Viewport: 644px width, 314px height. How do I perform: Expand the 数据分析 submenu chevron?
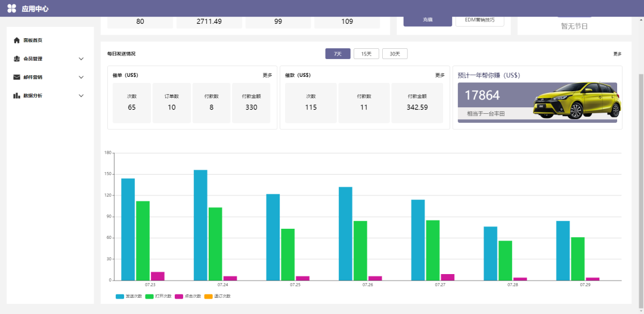[x=81, y=96]
